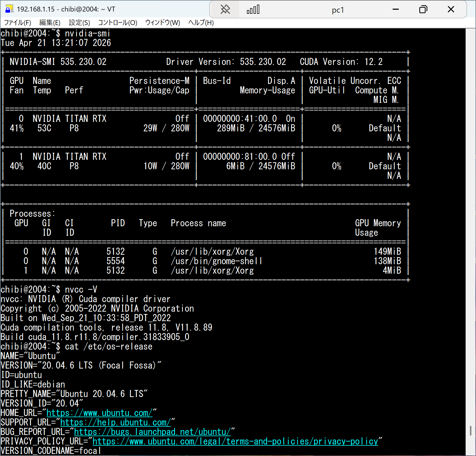This screenshot has width=476, height=456.
Task: Open the 編集(E) menu
Action: (50, 23)
